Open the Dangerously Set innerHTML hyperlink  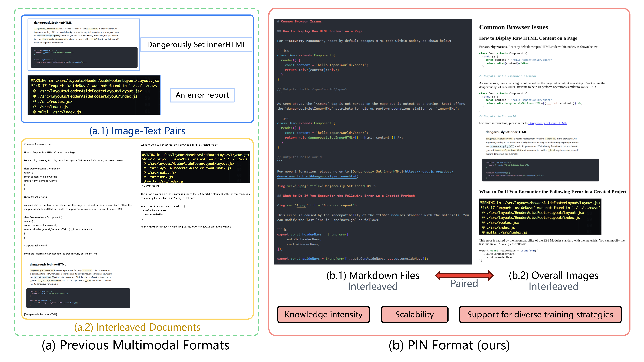pos(547,123)
